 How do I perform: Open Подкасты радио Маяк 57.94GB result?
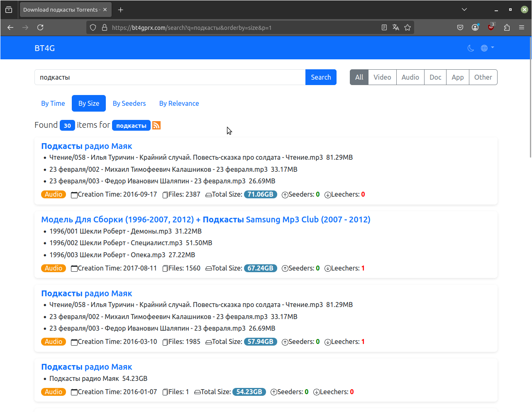(87, 293)
